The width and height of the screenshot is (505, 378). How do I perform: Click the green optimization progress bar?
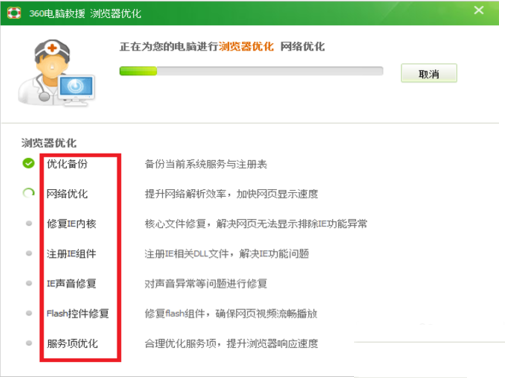tap(251, 71)
